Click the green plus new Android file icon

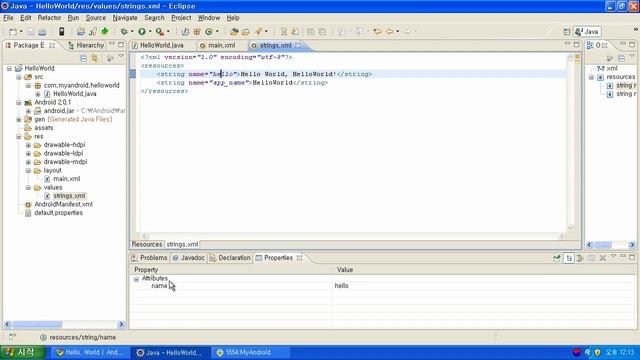[105, 31]
